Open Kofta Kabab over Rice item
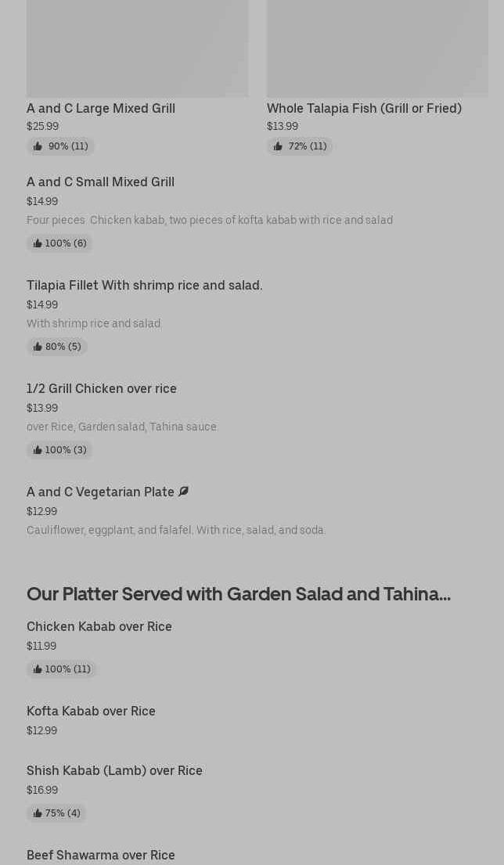Image resolution: width=504 pixels, height=865 pixels. (x=91, y=711)
